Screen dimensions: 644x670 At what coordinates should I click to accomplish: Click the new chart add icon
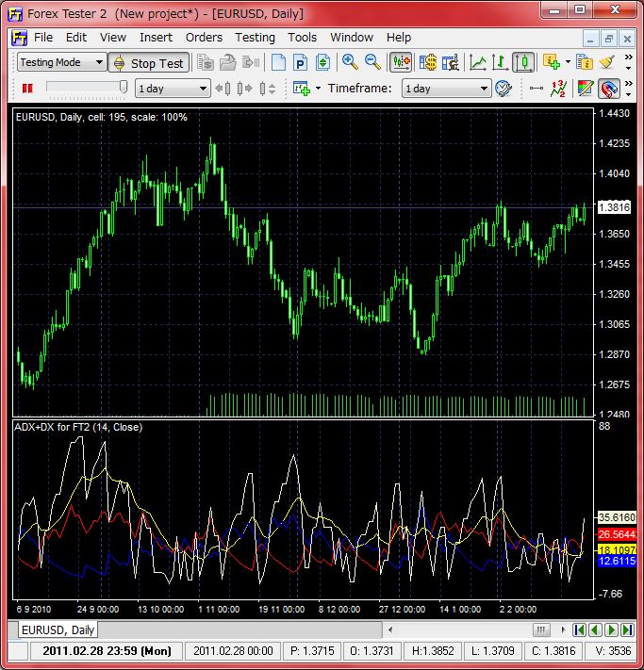[x=302, y=89]
